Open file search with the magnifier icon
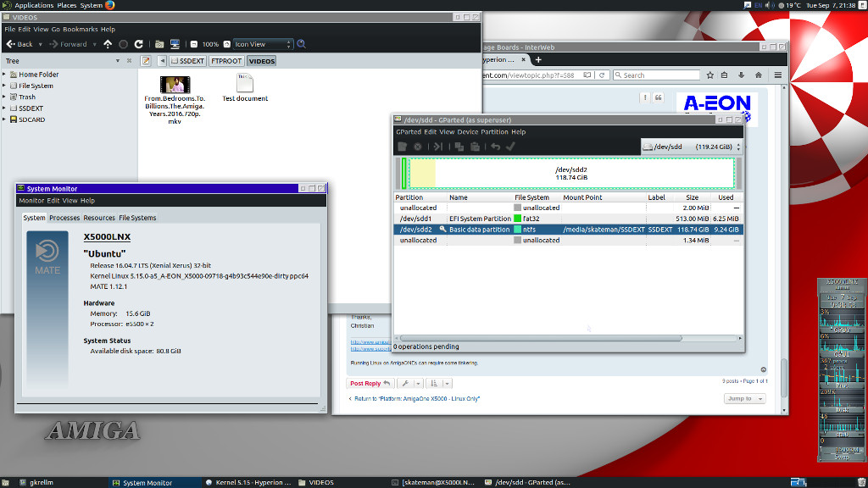 302,44
